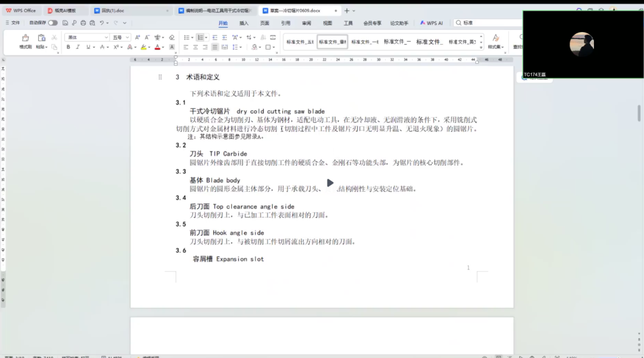
Task: Click the Format Painter (格式刷) icon
Action: (25, 38)
